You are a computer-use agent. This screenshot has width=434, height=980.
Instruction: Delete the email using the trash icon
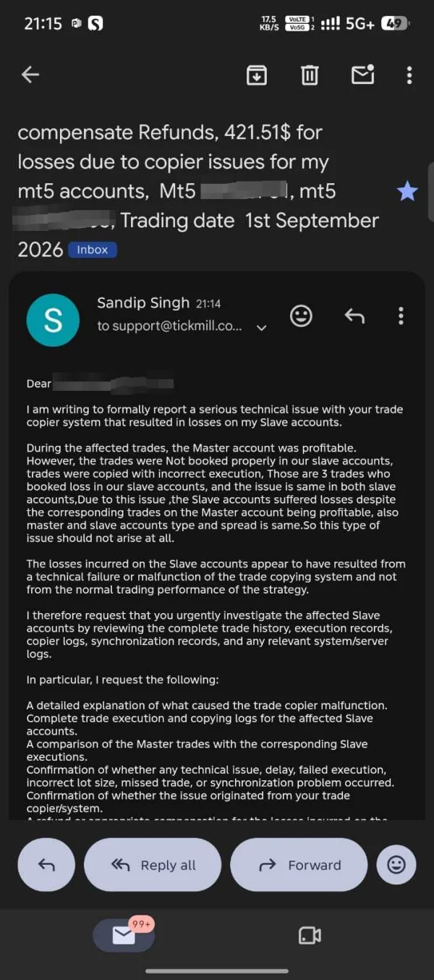[310, 75]
